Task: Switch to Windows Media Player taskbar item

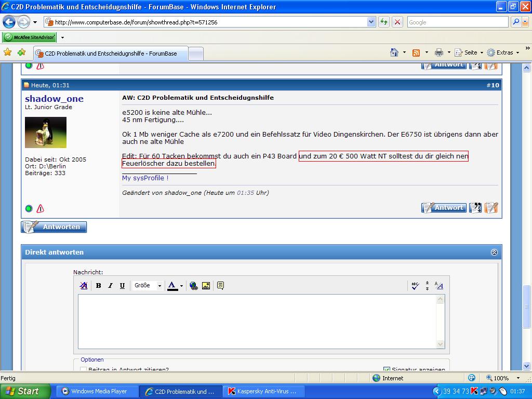Action: coord(96,391)
